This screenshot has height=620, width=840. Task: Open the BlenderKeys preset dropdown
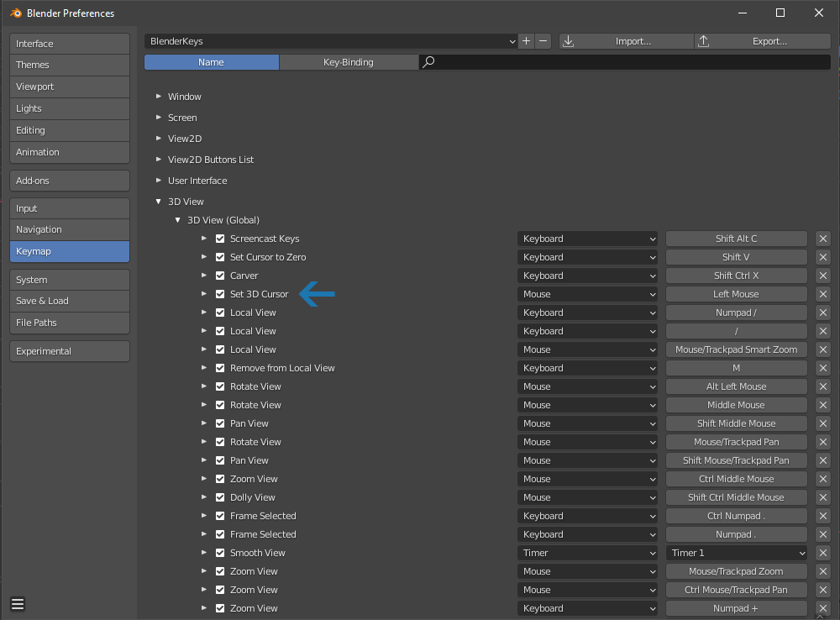coord(330,41)
